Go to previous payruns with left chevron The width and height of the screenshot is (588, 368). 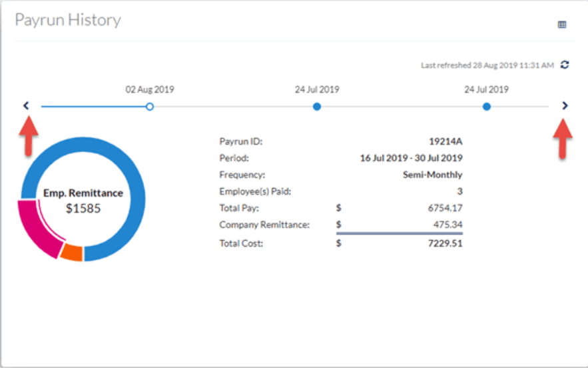point(26,106)
